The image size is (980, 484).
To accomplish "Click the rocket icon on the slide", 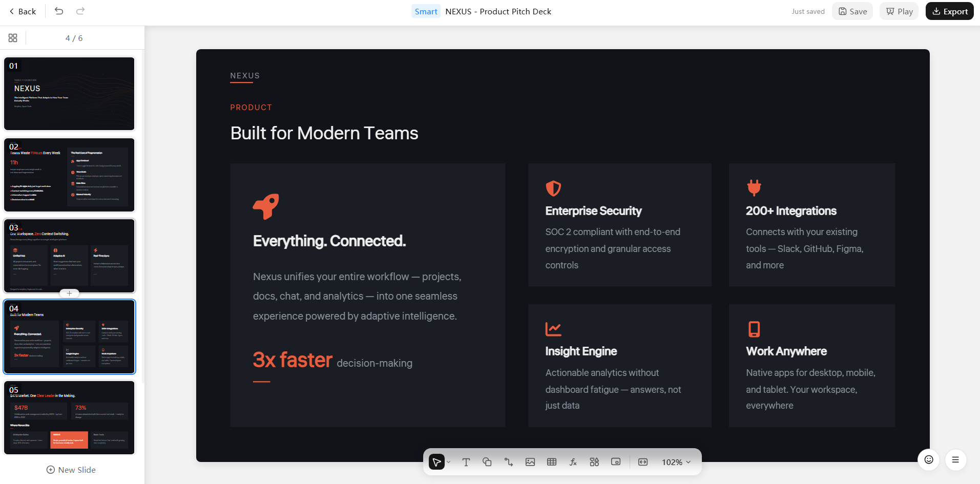I will (266, 206).
